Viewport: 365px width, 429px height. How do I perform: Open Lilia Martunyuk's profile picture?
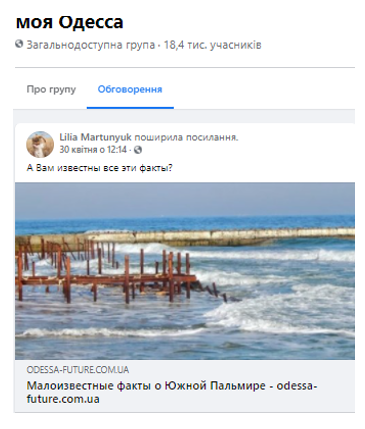point(40,144)
